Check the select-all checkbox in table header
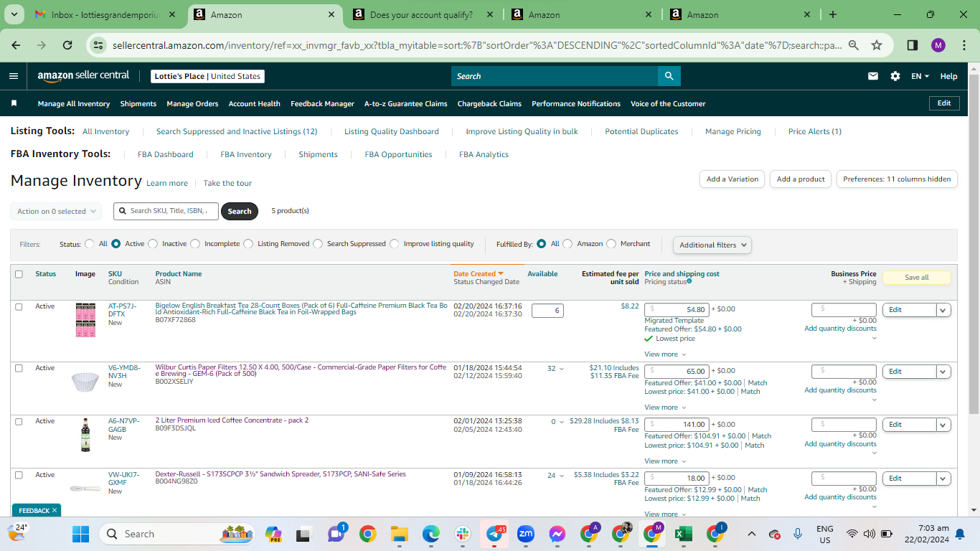 19,274
